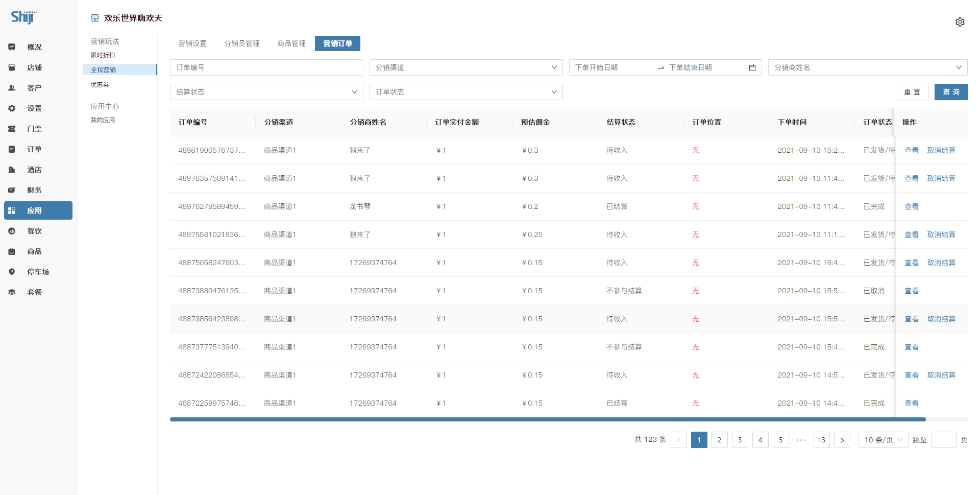Screen dimensions: 980x495
Task: Open 我的应用 submenu item
Action: pos(103,120)
